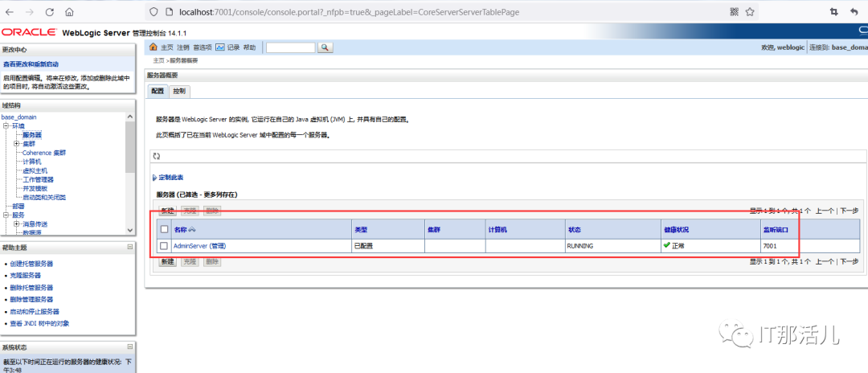Open the AdminServer (管理) link
The height and width of the screenshot is (373, 868).
[200, 246]
